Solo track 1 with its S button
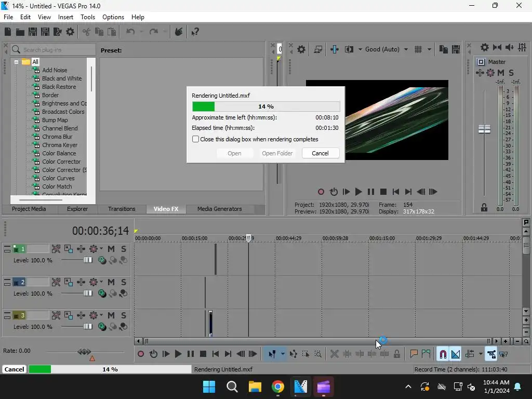Screen dimensions: 532x399 tap(124, 249)
